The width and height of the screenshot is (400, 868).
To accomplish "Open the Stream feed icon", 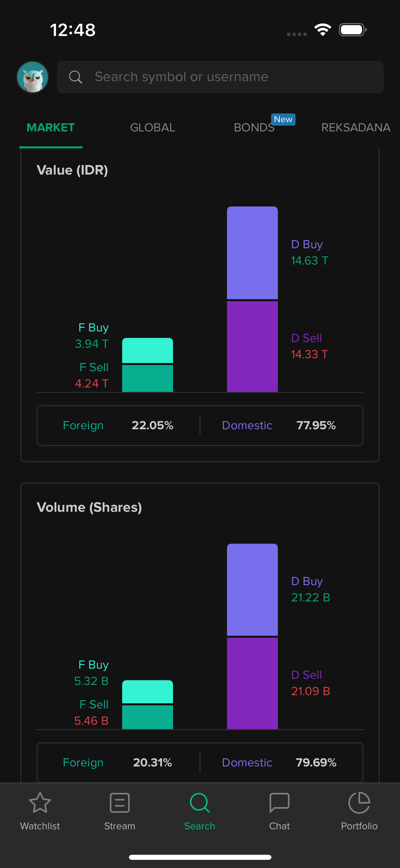I will [x=120, y=803].
